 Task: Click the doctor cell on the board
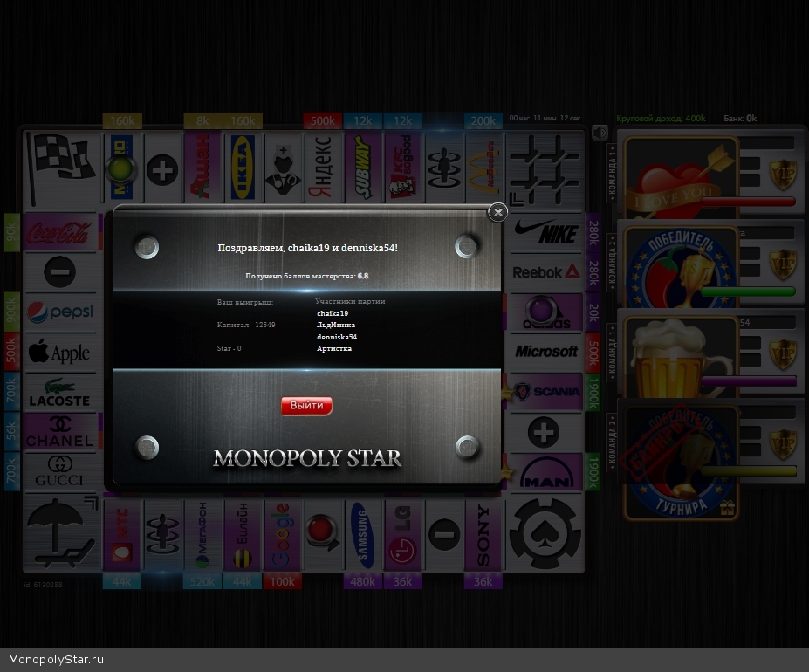click(x=283, y=168)
